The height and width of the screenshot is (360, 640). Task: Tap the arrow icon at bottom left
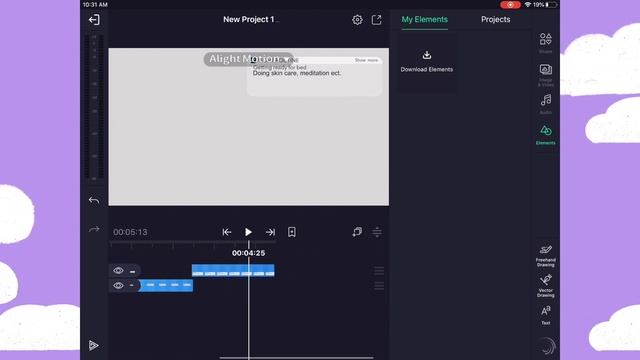(93, 345)
